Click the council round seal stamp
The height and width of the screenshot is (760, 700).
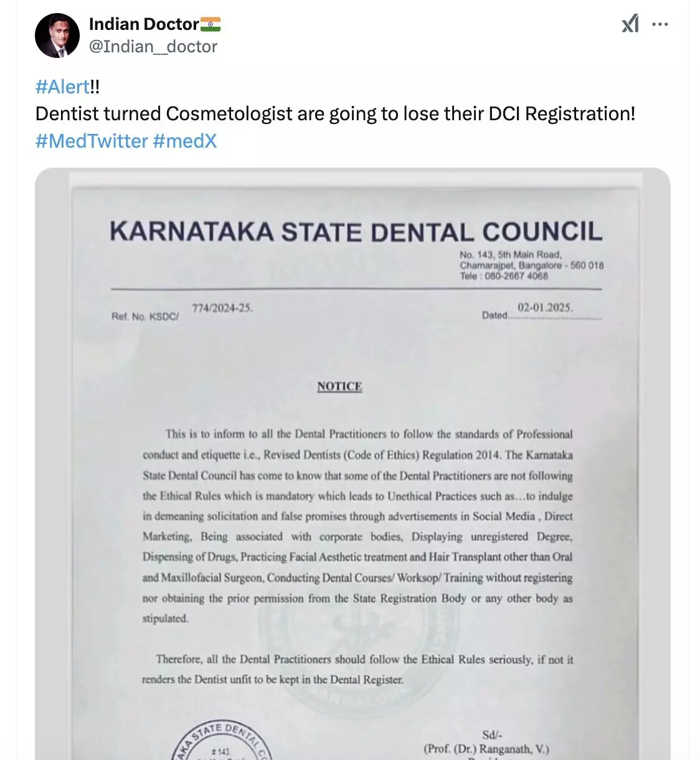pos(221,743)
